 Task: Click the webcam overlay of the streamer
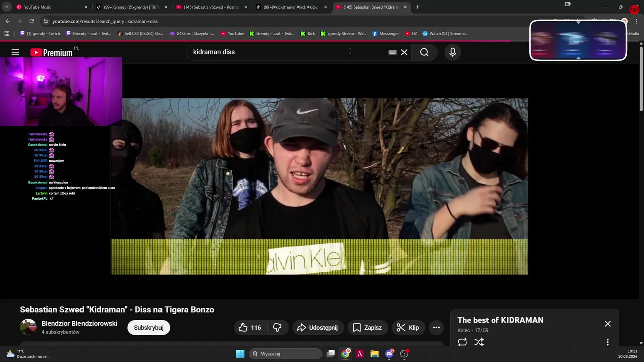61,92
